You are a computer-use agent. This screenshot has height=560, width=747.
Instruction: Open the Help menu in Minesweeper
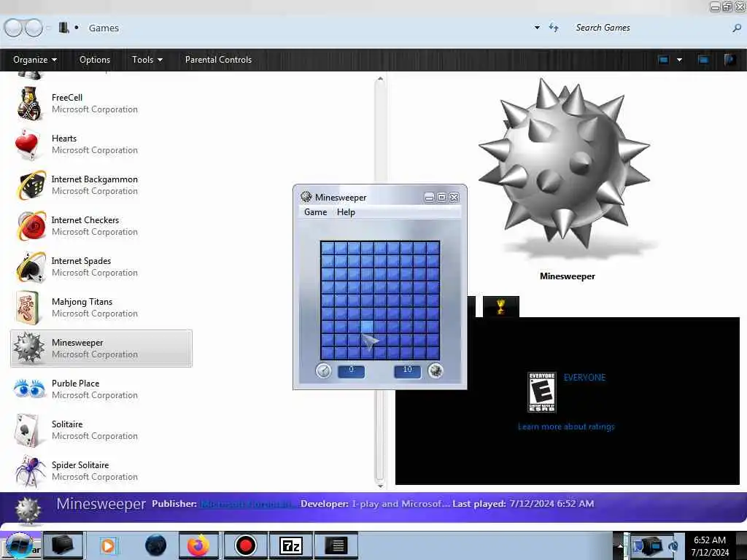coord(346,212)
